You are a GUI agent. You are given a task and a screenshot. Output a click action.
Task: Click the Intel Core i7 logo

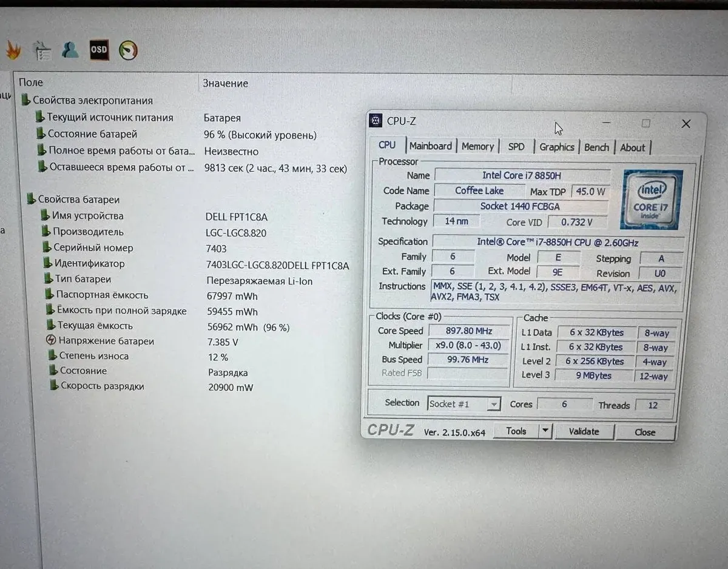652,199
